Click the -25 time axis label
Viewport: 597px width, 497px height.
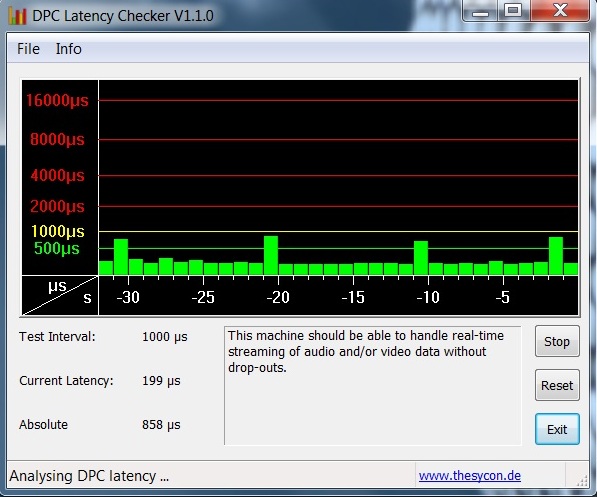(x=203, y=297)
